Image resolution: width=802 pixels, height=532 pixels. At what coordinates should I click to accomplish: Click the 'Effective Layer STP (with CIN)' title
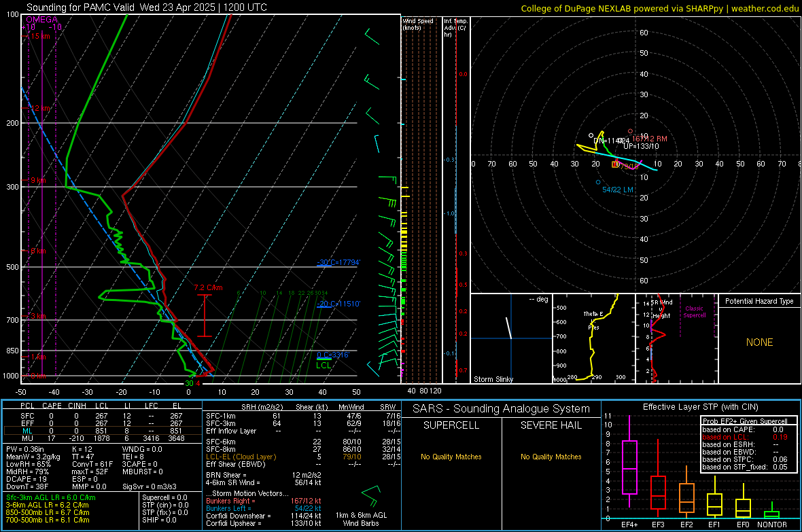pos(700,407)
